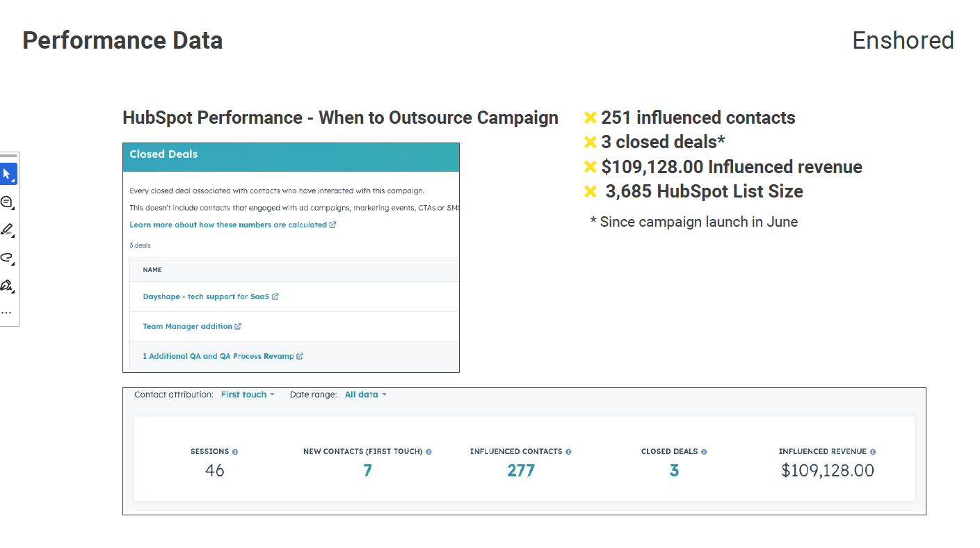Click the $109,128.00 metric under Influenced Revenue
The image size is (980, 548).
point(828,471)
